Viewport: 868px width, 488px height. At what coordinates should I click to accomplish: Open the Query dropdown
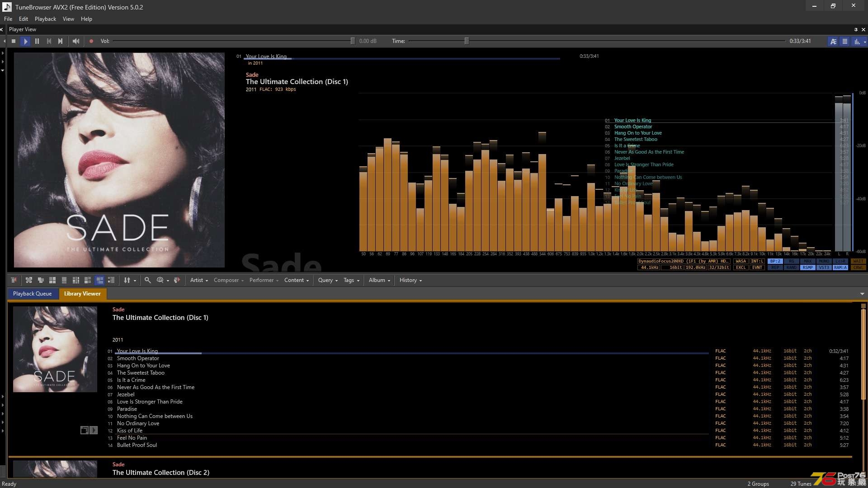click(x=328, y=280)
